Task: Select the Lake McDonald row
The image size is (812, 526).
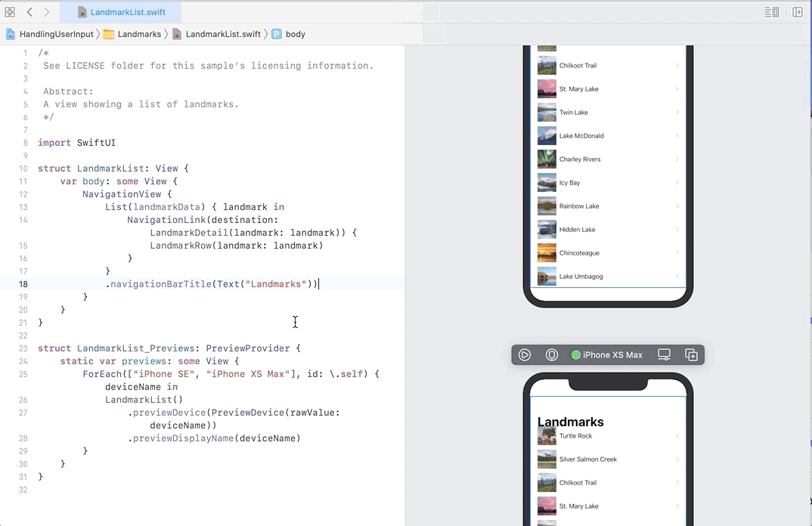Action: pyautogui.click(x=608, y=135)
